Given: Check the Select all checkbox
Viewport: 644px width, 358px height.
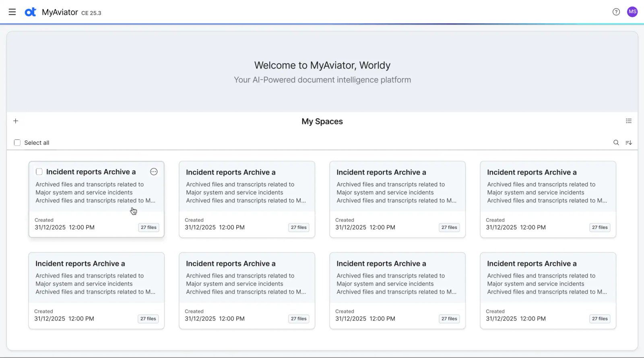Looking at the screenshot, I should coord(17,143).
